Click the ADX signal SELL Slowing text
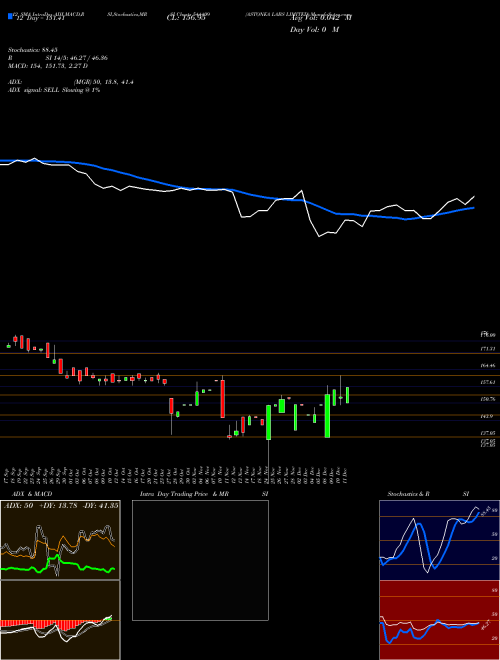The width and height of the screenshot is (500, 660). click(x=54, y=90)
